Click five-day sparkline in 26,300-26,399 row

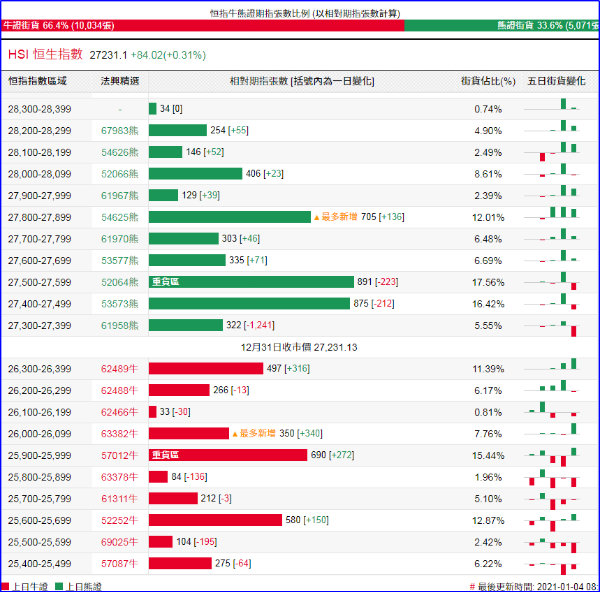click(x=552, y=364)
